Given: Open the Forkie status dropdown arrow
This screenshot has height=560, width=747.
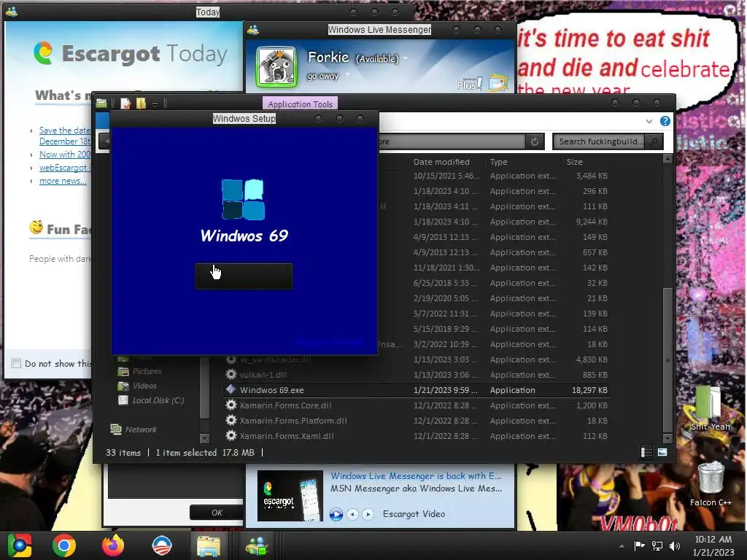Looking at the screenshot, I should pyautogui.click(x=406, y=58).
